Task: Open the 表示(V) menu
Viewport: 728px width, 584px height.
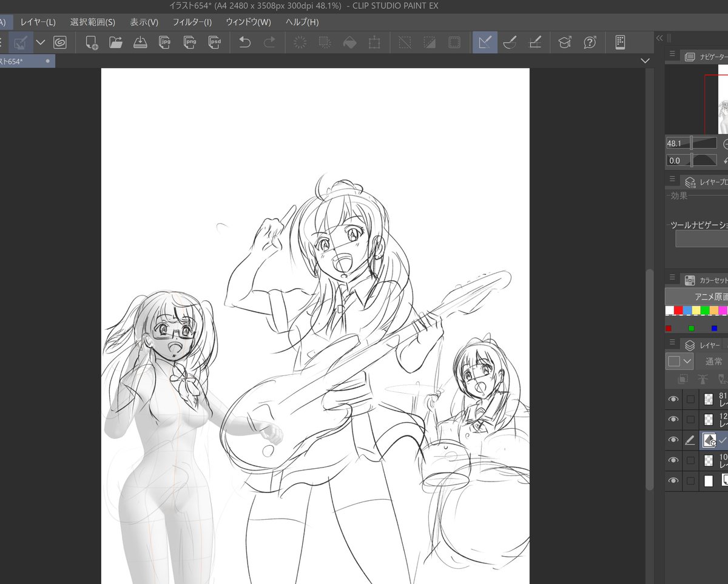Action: pyautogui.click(x=144, y=22)
